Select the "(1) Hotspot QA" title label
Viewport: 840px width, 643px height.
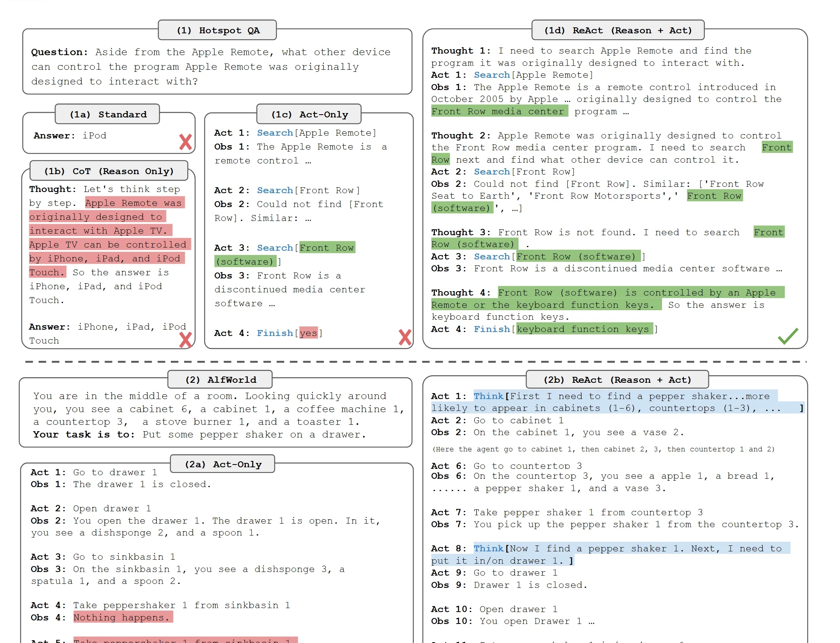pyautogui.click(x=218, y=31)
